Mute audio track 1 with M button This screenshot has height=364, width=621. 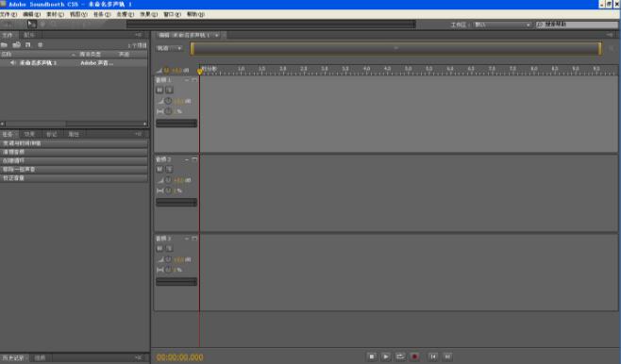tap(159, 91)
